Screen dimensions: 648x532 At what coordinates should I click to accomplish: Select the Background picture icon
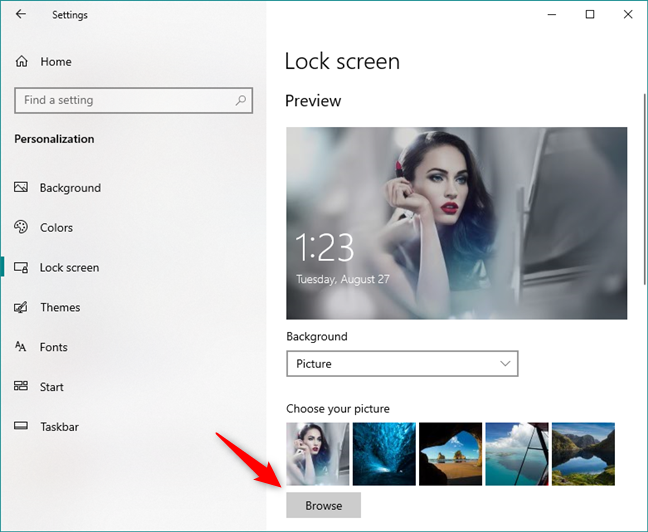pyautogui.click(x=21, y=188)
